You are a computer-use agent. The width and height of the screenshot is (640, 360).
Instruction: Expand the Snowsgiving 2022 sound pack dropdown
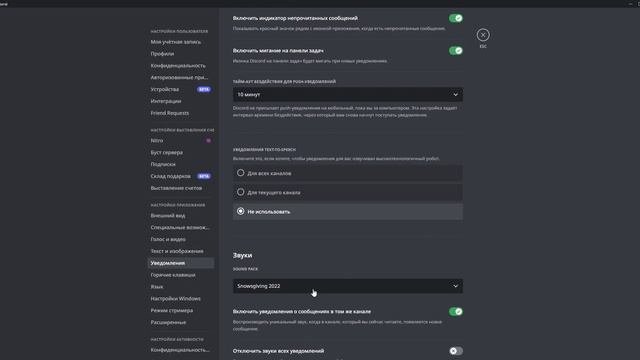pyautogui.click(x=348, y=286)
